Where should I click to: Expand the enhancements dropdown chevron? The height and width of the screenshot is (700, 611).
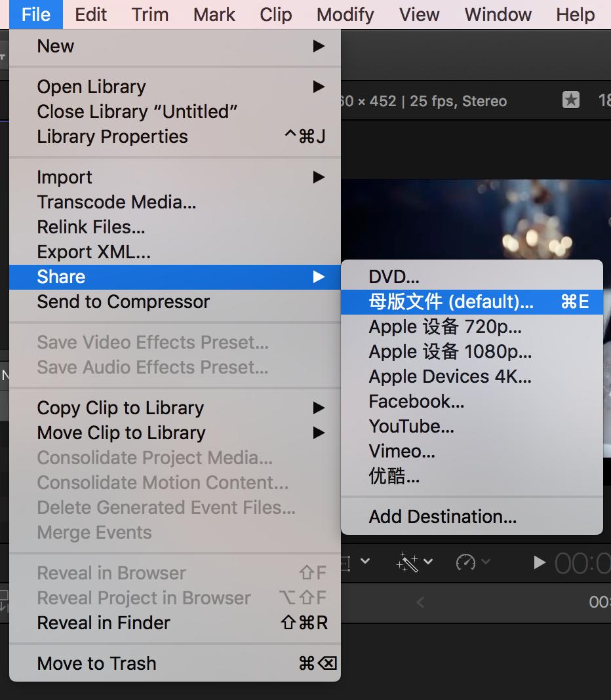coord(428,562)
